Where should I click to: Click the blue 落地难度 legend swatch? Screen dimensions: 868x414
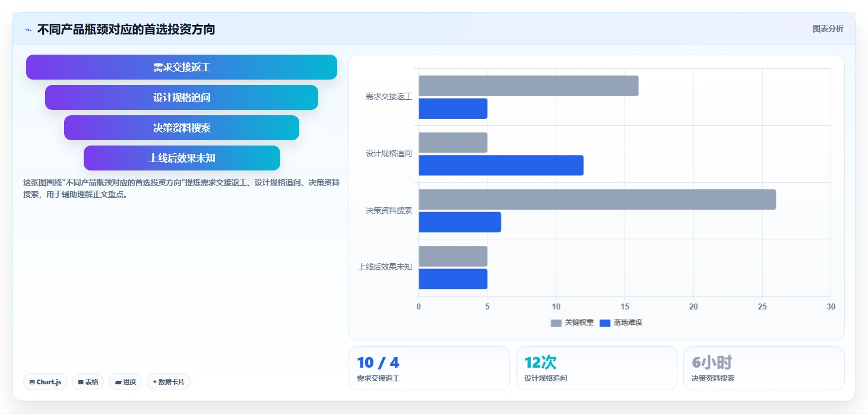point(605,323)
